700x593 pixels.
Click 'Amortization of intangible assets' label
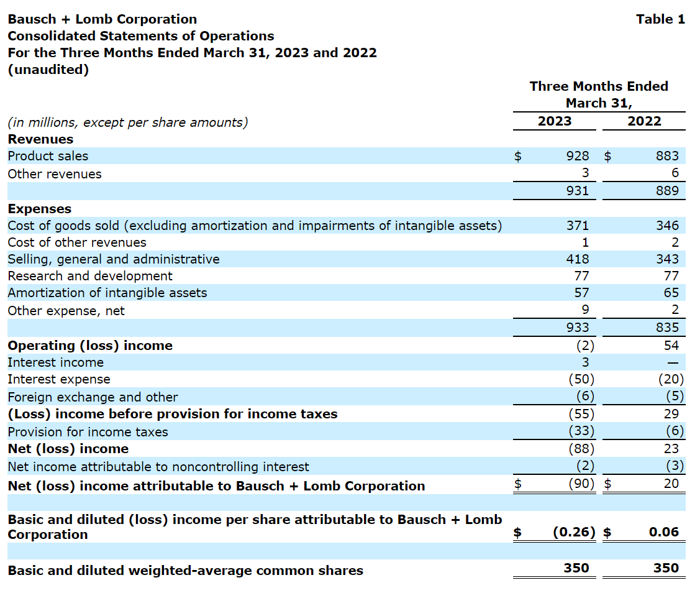coord(107,293)
